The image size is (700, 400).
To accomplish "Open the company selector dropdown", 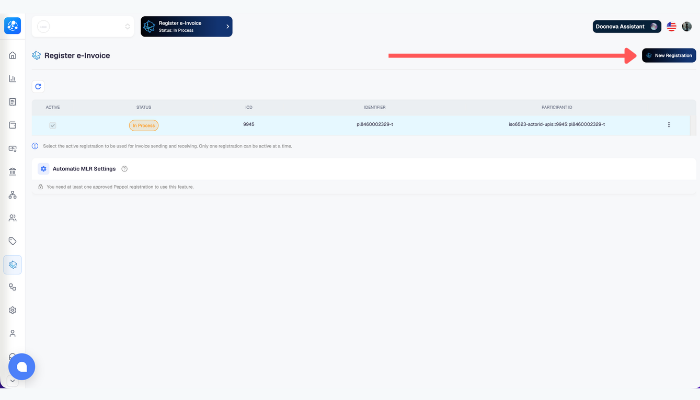I will [83, 27].
